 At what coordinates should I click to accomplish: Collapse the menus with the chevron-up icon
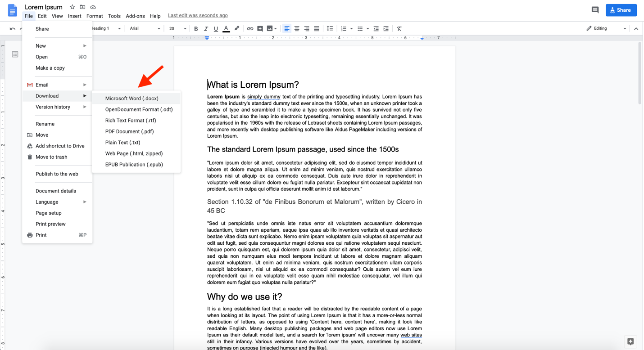click(636, 29)
